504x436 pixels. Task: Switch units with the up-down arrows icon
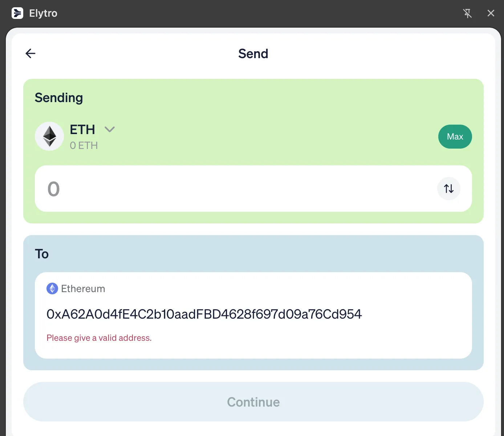click(449, 189)
